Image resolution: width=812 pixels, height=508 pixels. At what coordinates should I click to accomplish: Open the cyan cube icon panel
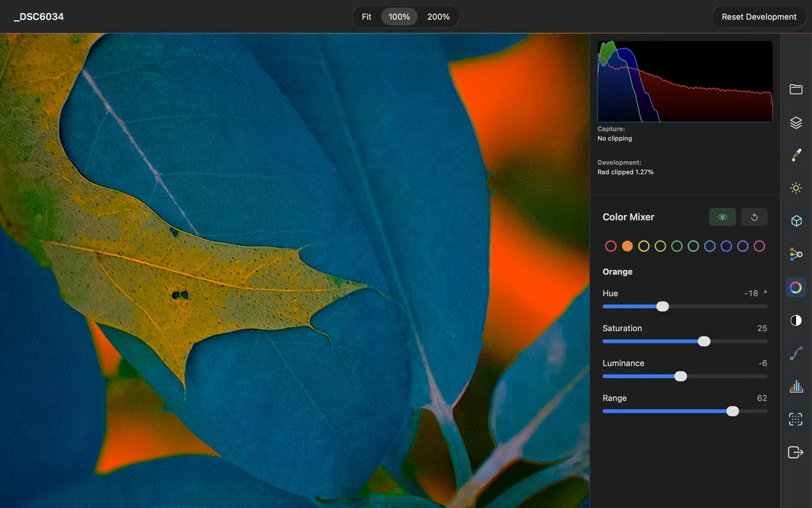coord(796,221)
